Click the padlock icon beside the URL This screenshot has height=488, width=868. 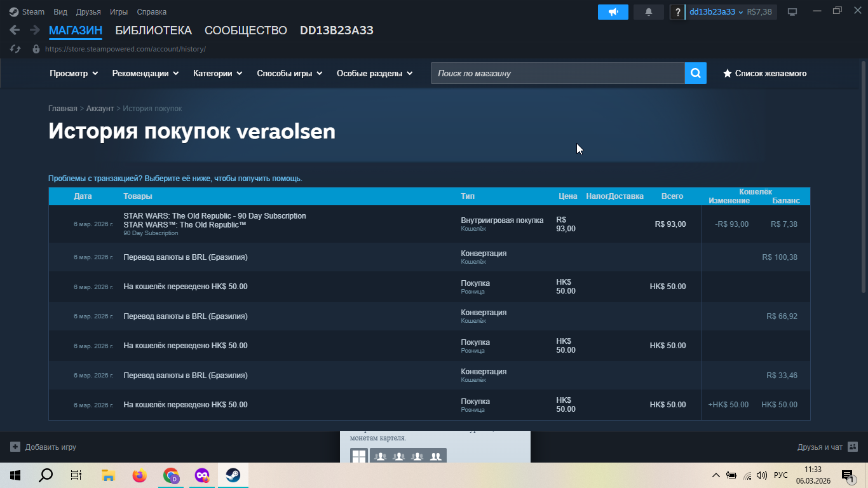[36, 49]
